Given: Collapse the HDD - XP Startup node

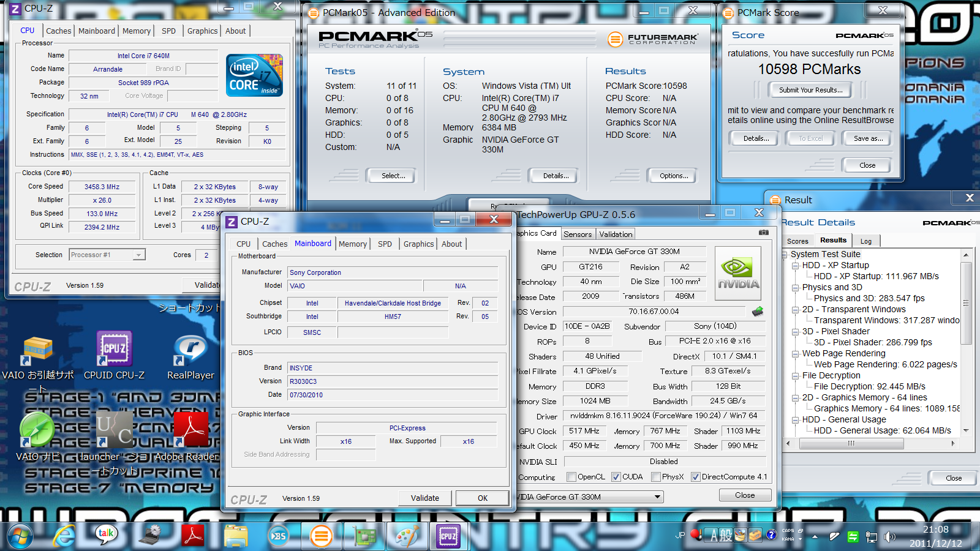Looking at the screenshot, I should (x=796, y=266).
